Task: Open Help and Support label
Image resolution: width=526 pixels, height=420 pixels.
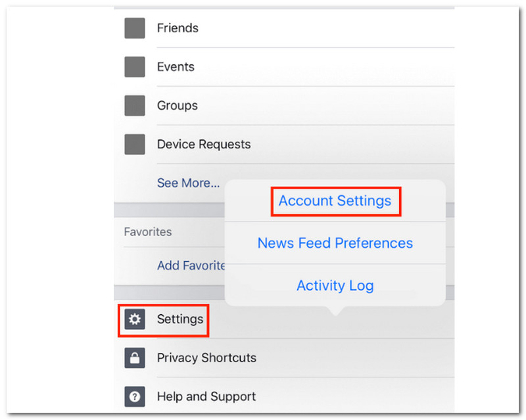Action: [x=206, y=397]
